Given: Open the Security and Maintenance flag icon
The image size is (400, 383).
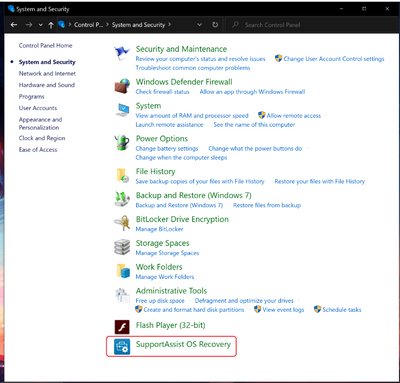Looking at the screenshot, I should click(x=122, y=53).
